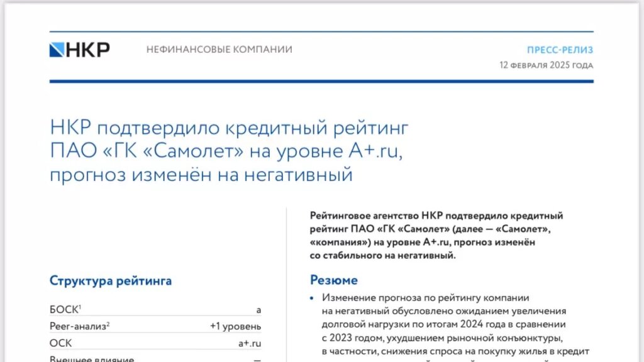The width and height of the screenshot is (644, 362).
Task: Click the headline line 'ПАО «ГК «Самолет» на уровне A+.ru,'
Action: pos(226,151)
